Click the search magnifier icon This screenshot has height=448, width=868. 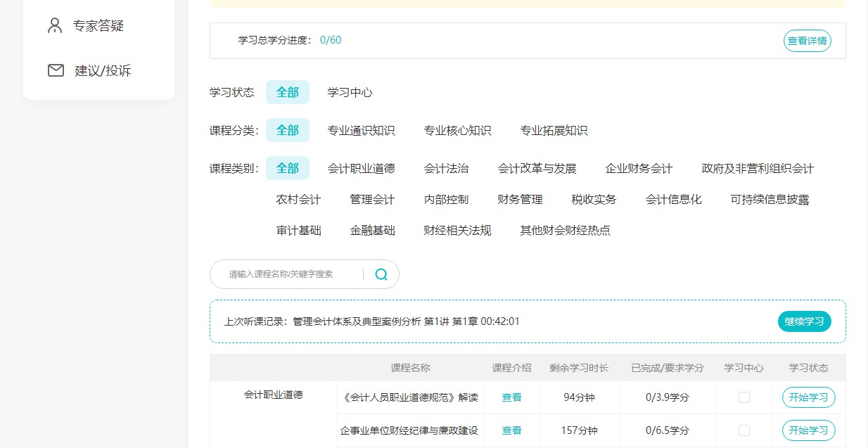[381, 274]
